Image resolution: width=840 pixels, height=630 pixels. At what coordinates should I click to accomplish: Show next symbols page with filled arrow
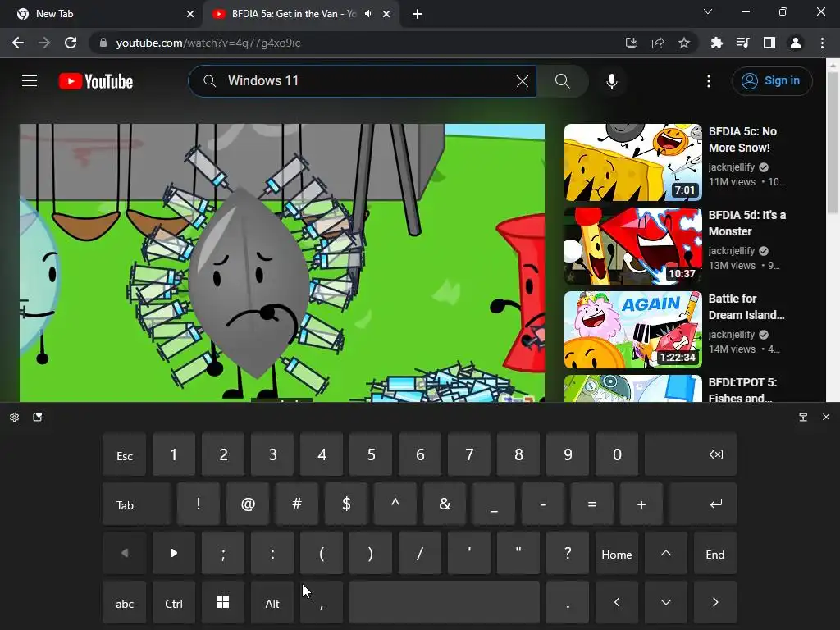click(174, 554)
